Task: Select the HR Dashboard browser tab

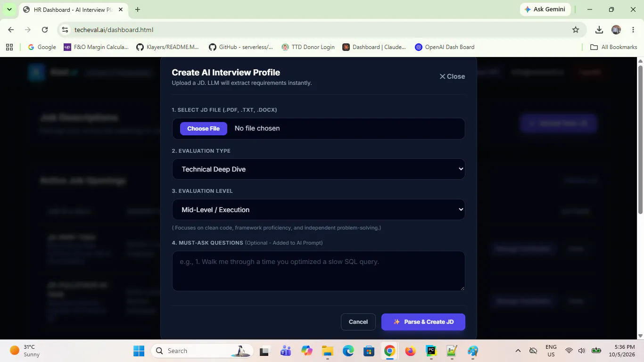Action: (73, 9)
